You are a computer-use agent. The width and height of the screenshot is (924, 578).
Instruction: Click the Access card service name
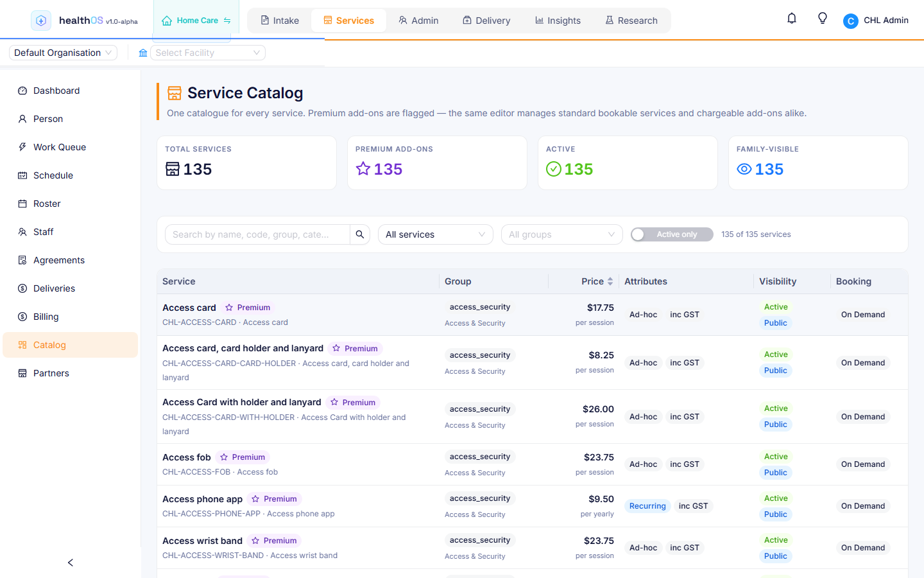tap(189, 308)
